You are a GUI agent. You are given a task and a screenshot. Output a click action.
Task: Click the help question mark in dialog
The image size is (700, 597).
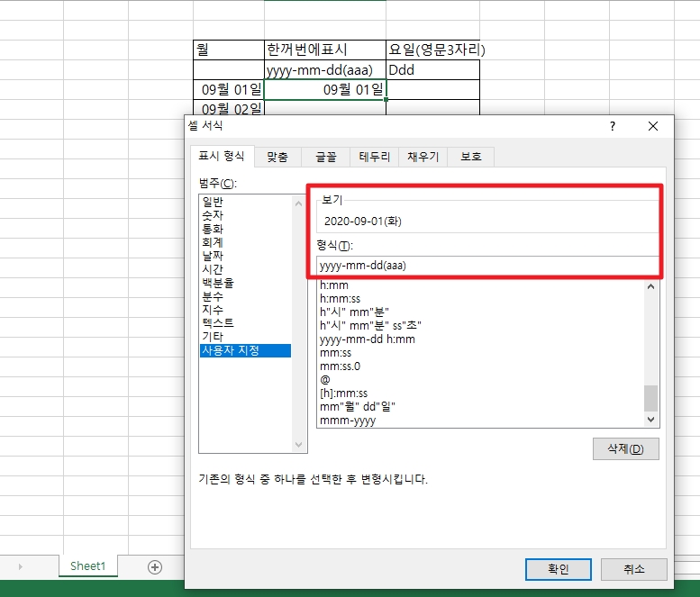(x=613, y=126)
